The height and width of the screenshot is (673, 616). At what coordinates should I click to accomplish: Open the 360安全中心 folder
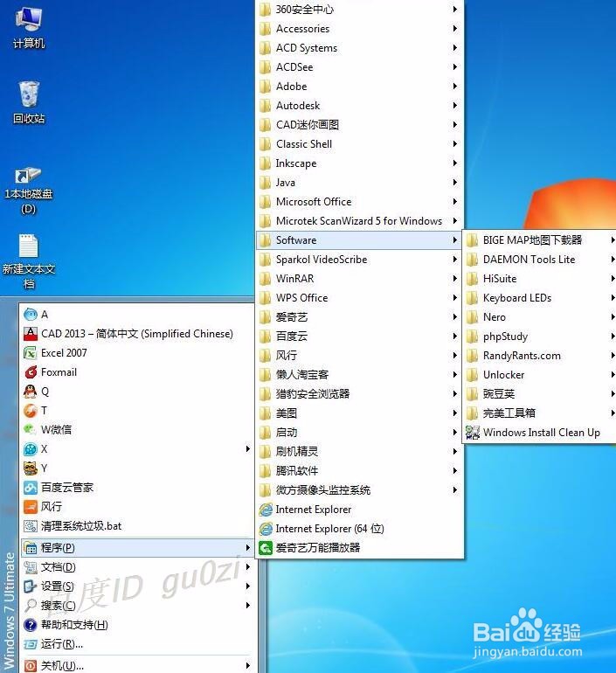point(359,9)
